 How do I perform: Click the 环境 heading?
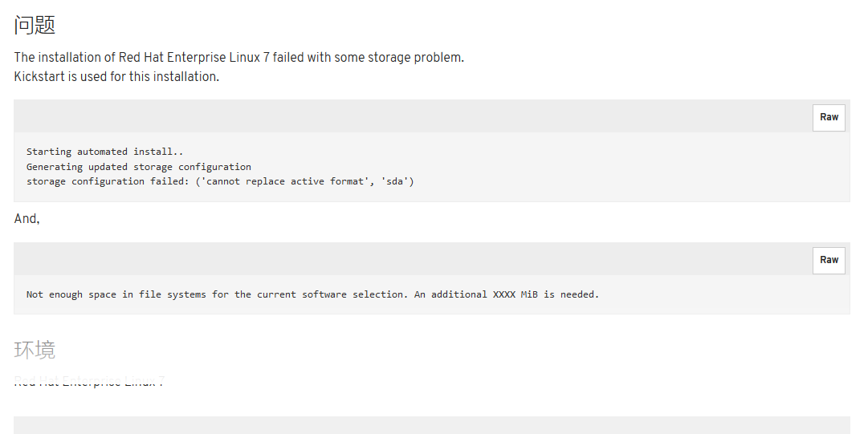(x=35, y=350)
